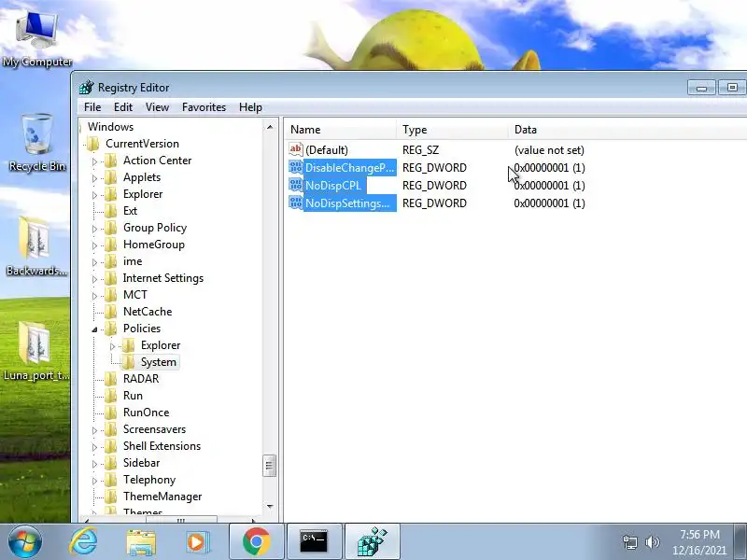The height and width of the screenshot is (560, 747).
Task: Select the System folder icon in tree
Action: coord(129,362)
